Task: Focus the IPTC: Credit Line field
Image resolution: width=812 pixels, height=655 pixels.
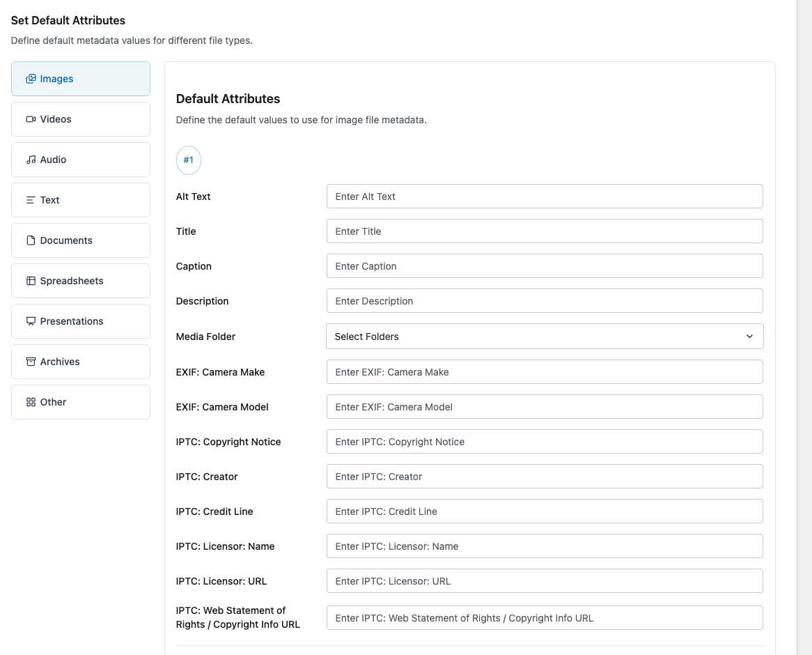Action: click(545, 511)
